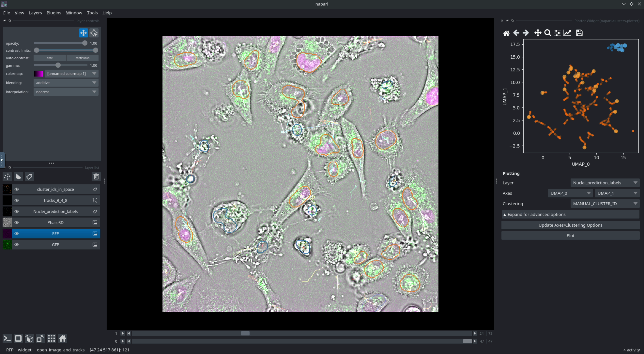Select the transform layer tool
This screenshot has height=354, width=644.
pyautogui.click(x=94, y=33)
